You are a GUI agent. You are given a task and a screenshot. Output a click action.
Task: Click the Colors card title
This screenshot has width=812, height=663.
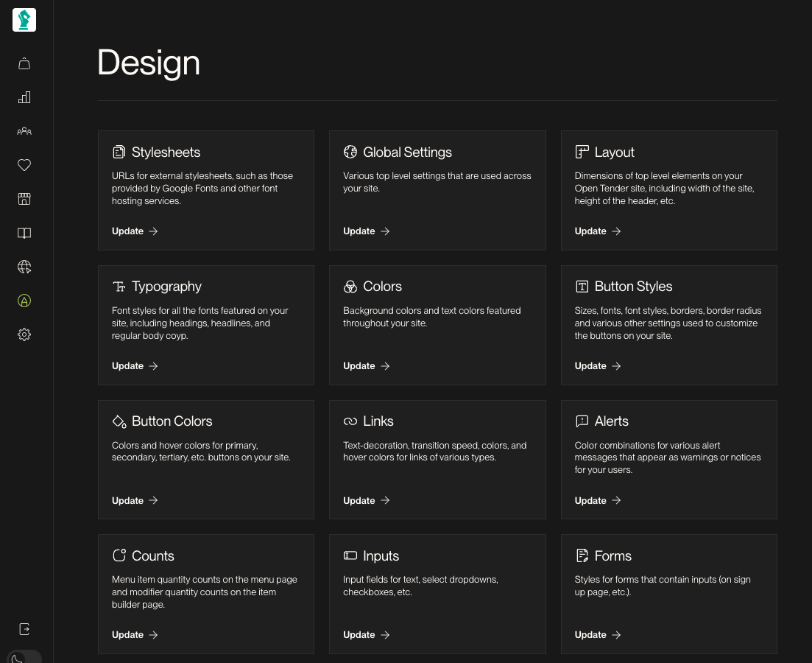point(382,287)
